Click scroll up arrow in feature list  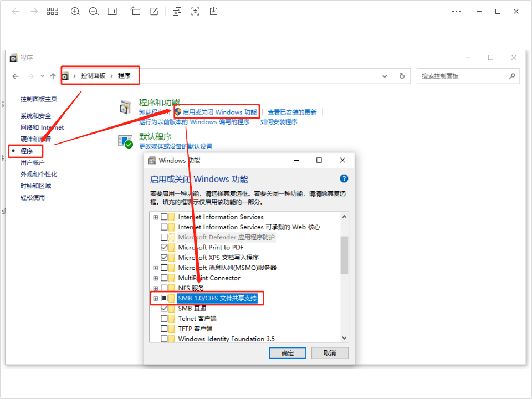[344, 217]
